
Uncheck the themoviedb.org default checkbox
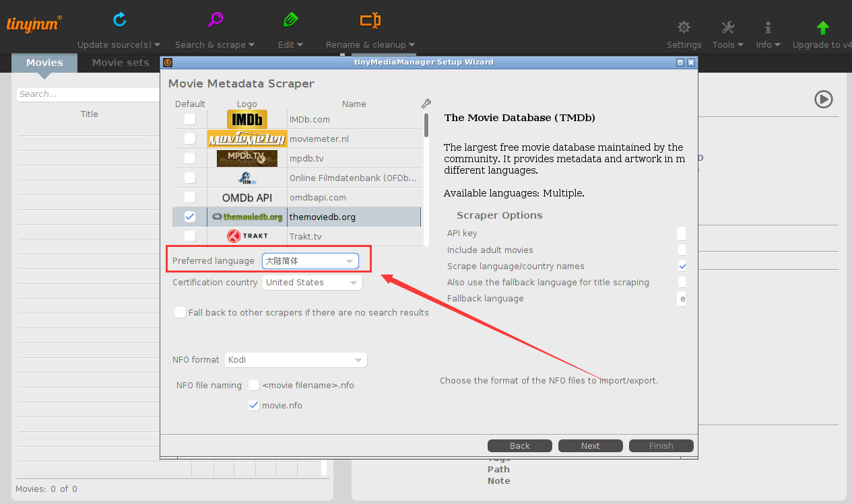(190, 217)
